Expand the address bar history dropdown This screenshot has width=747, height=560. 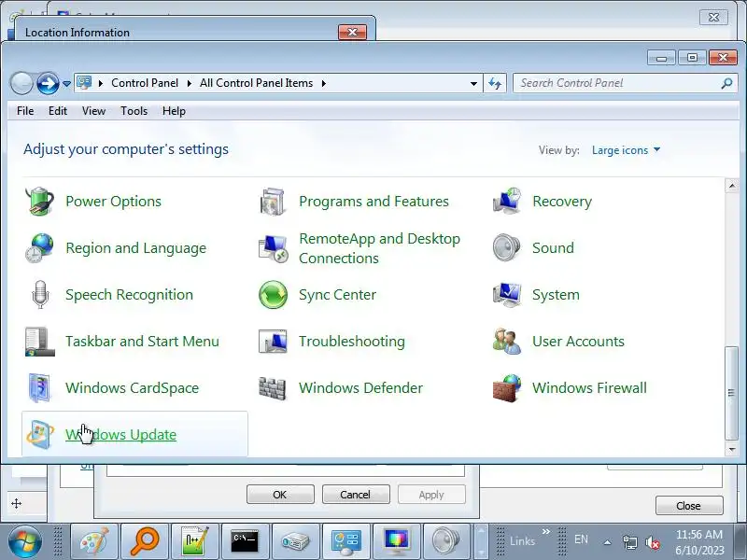click(473, 83)
